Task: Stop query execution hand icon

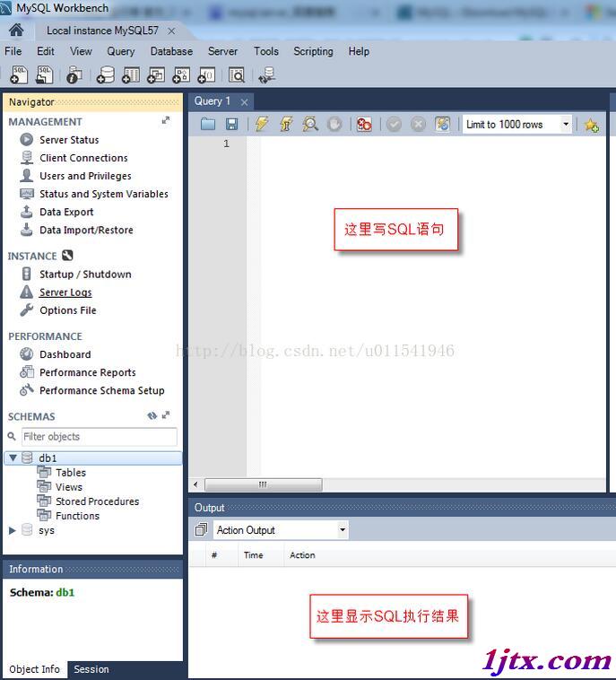Action: [x=334, y=125]
